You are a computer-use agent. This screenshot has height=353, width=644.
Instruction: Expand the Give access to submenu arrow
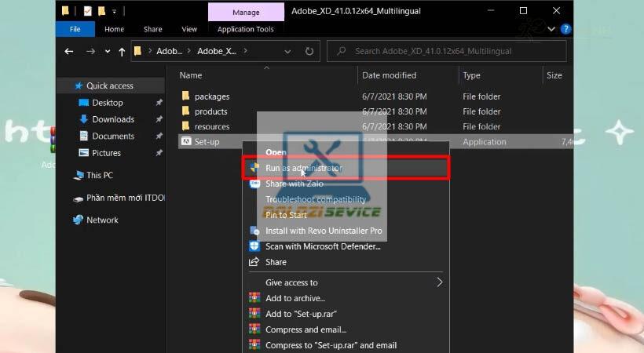(439, 282)
